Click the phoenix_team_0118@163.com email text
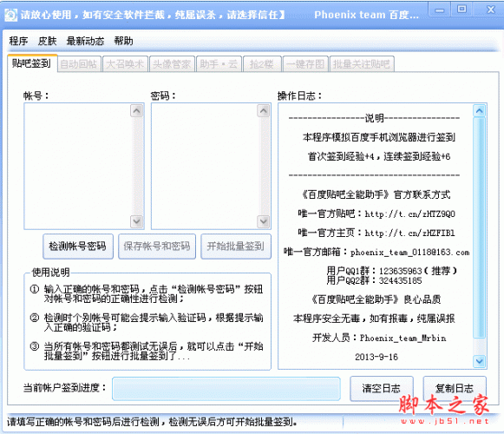 click(409, 253)
